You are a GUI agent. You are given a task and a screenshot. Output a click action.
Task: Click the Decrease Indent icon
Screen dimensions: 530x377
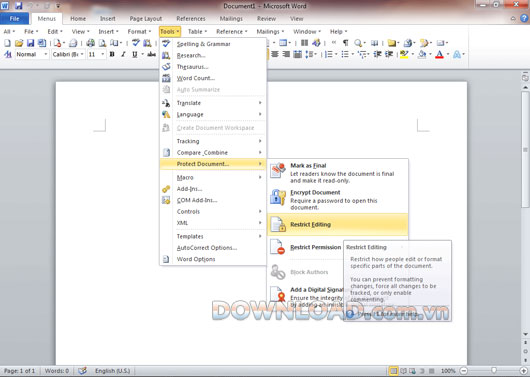pyautogui.click(x=378, y=54)
